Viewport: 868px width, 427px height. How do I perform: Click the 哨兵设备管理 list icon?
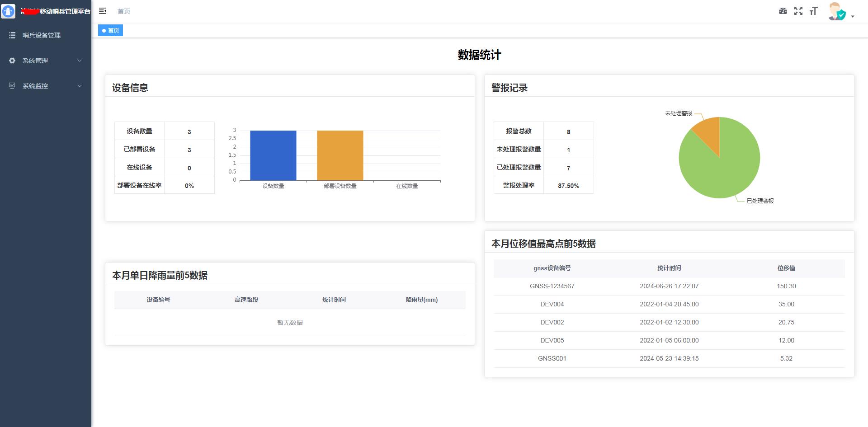[x=12, y=35]
